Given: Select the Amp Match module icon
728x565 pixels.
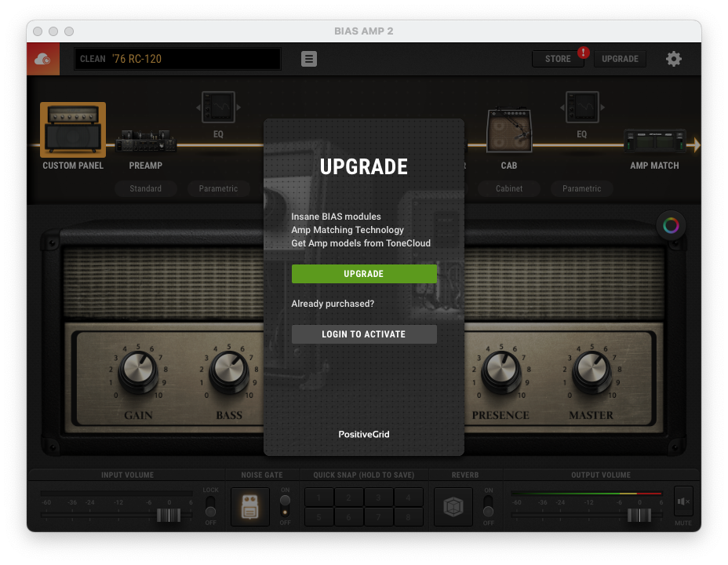Looking at the screenshot, I should pos(654,140).
